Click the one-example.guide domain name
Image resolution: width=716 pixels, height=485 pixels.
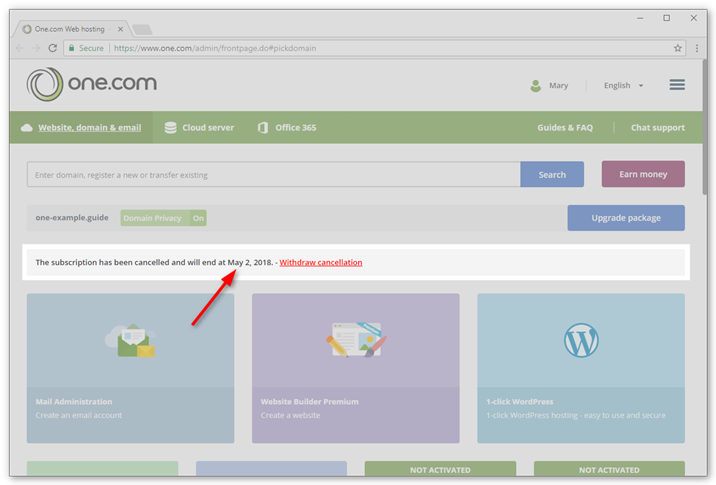72,218
